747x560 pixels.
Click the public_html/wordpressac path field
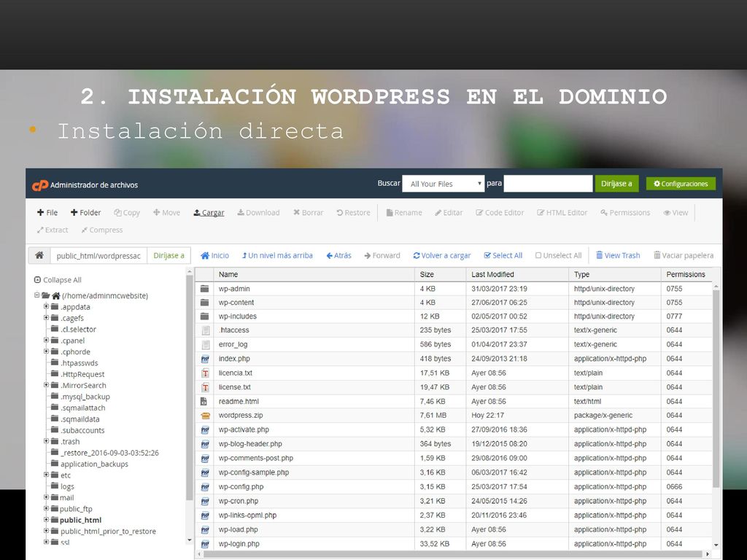[98, 256]
